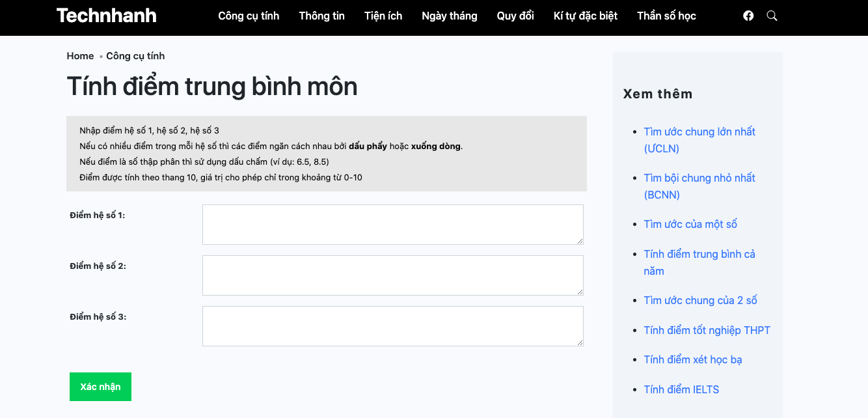Click the Home breadcrumb link
868x418 pixels.
80,56
